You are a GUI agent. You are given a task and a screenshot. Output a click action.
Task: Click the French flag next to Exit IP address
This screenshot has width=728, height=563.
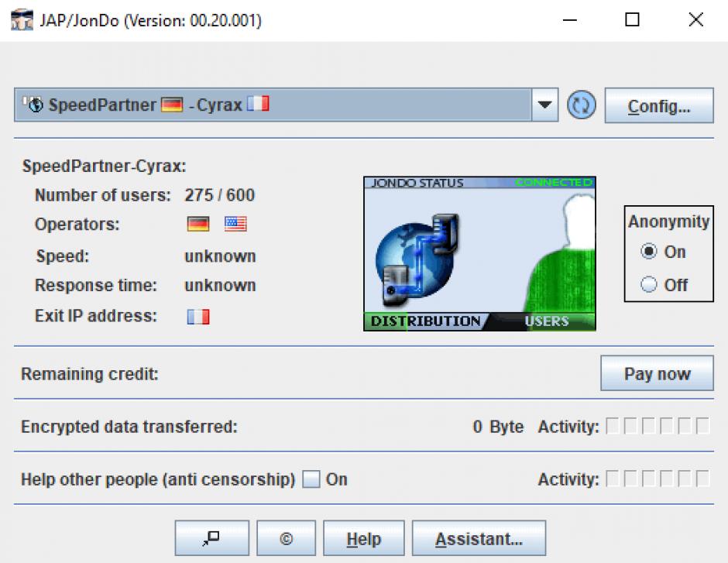tap(198, 317)
